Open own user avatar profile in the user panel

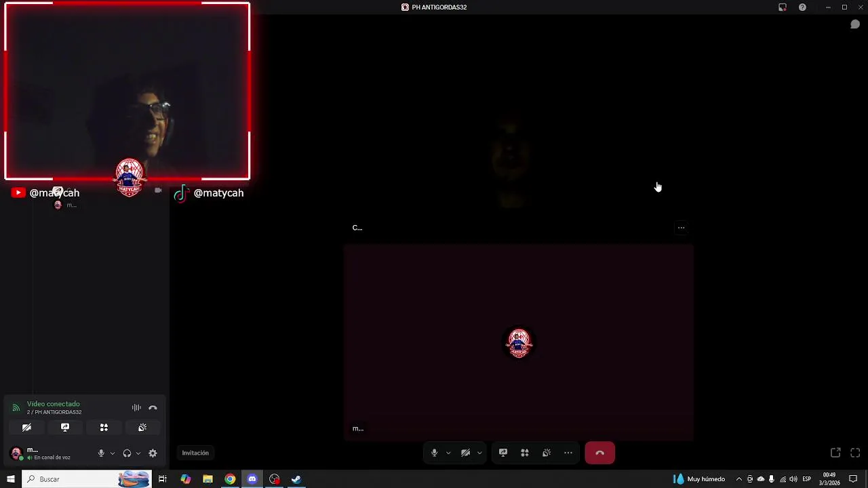[16, 453]
